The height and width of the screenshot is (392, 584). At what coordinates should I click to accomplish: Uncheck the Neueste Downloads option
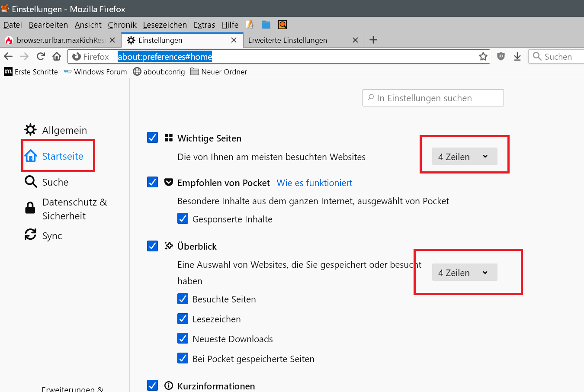[x=183, y=338]
